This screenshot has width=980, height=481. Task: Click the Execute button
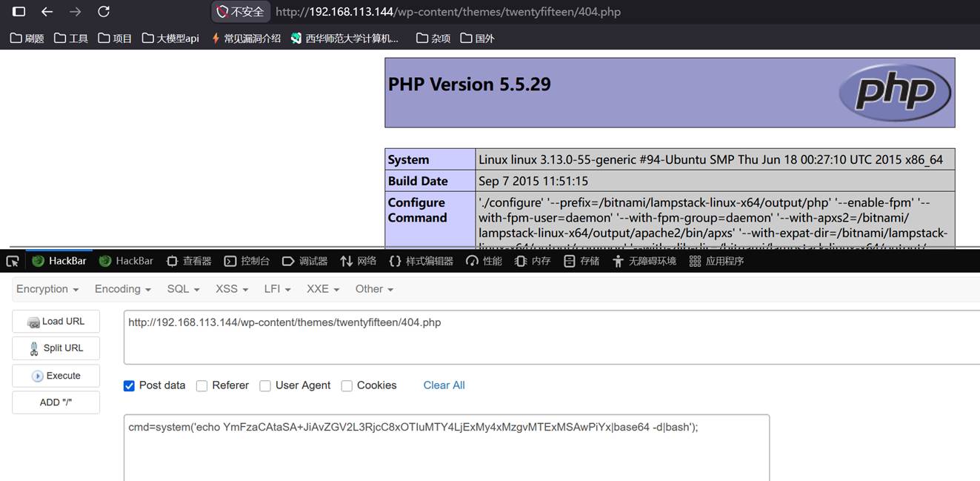click(56, 376)
